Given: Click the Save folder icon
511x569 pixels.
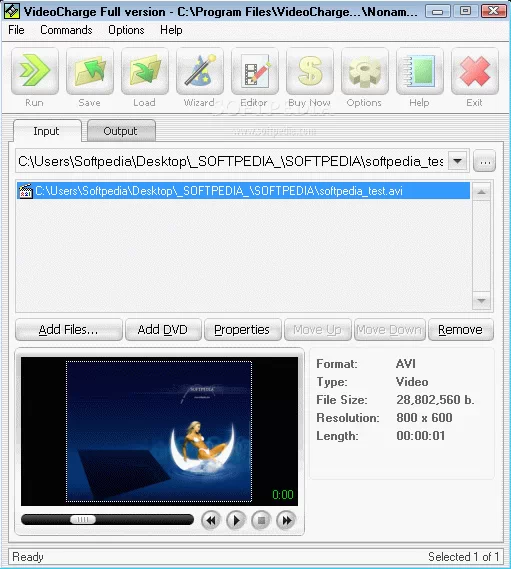Looking at the screenshot, I should click(90, 71).
